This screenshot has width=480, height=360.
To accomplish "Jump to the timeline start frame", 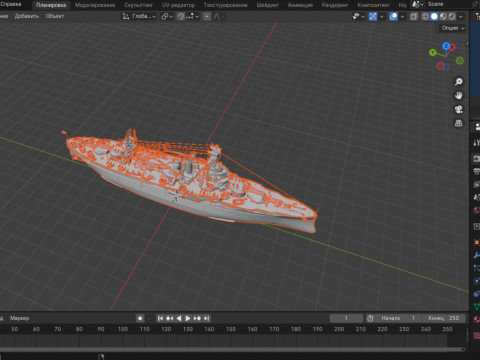I will [x=160, y=318].
